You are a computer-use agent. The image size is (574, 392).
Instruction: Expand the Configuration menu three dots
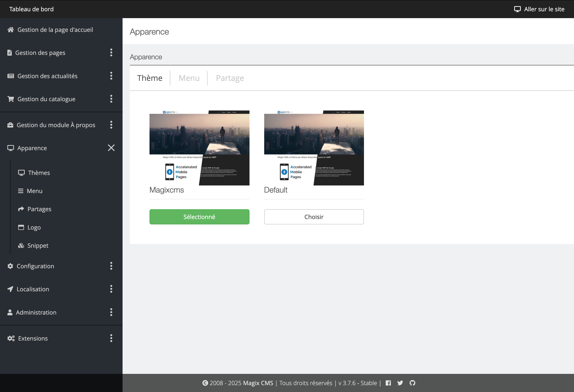[111, 266]
